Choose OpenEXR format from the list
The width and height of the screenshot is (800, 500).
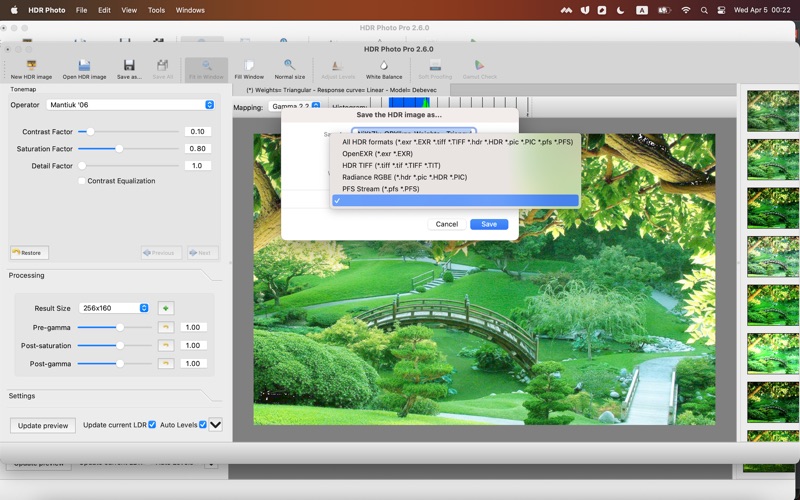(377, 154)
